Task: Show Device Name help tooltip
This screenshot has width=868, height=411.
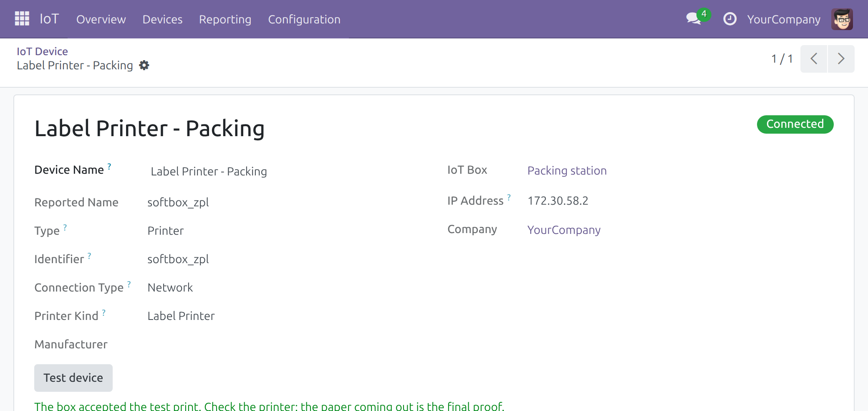Action: click(109, 166)
